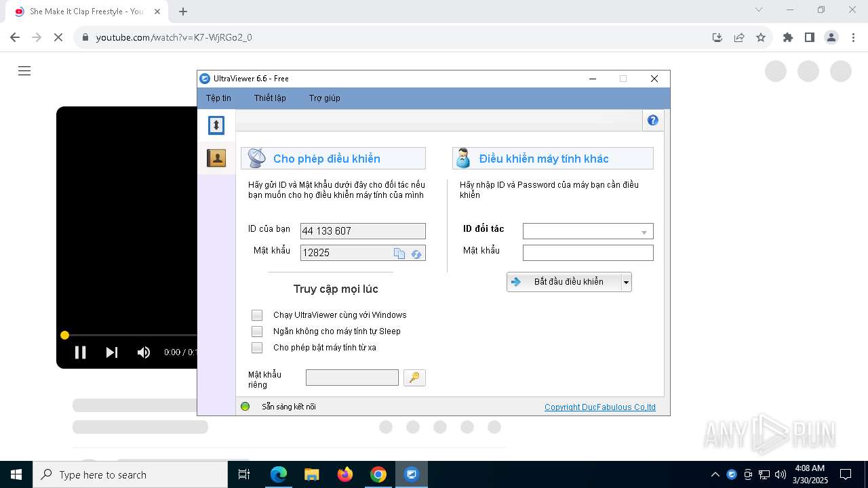Screen dimensions: 868x488
Task: Open a new Chrome tab
Action: coord(183,12)
